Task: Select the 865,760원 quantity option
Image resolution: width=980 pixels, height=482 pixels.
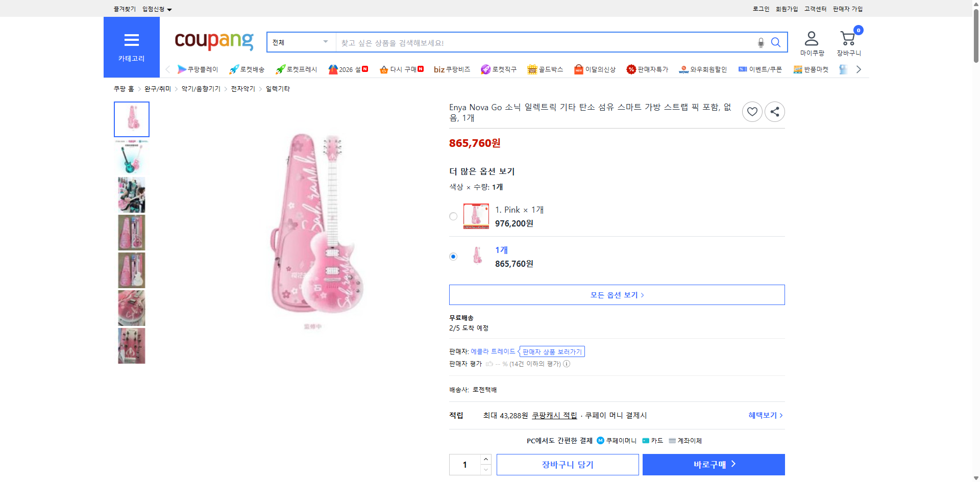Action: point(453,257)
